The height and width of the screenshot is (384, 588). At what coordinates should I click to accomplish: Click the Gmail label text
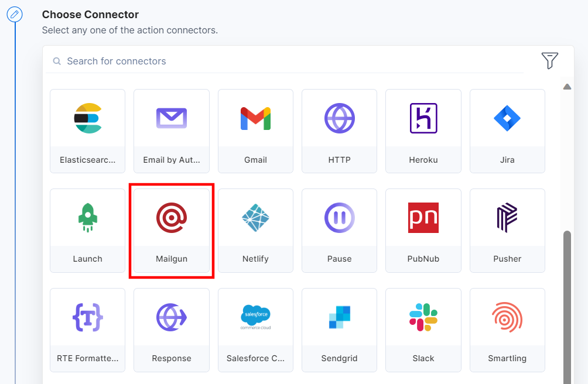tap(255, 160)
